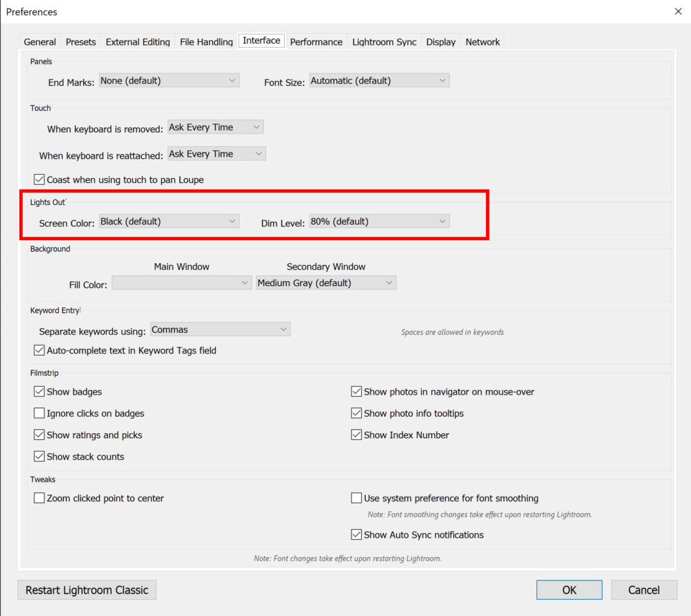Open the 'When keyboard is reattached' dropdown
The width and height of the screenshot is (691, 616).
217,154
